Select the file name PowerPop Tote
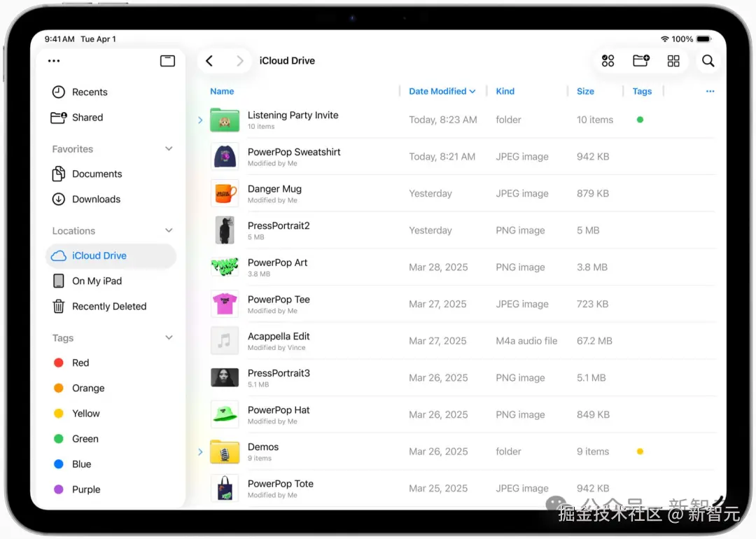 point(281,484)
